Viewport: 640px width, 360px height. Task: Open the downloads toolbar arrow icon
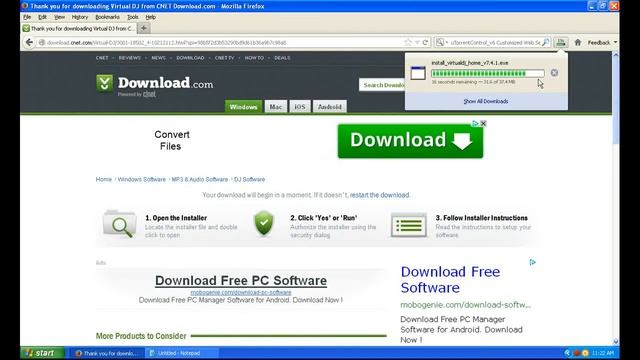click(x=561, y=42)
